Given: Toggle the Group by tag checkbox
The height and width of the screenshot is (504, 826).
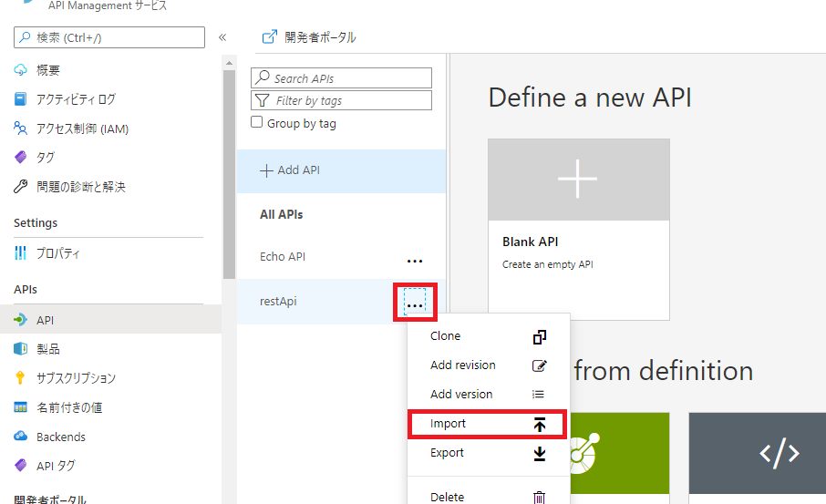Looking at the screenshot, I should coord(256,122).
